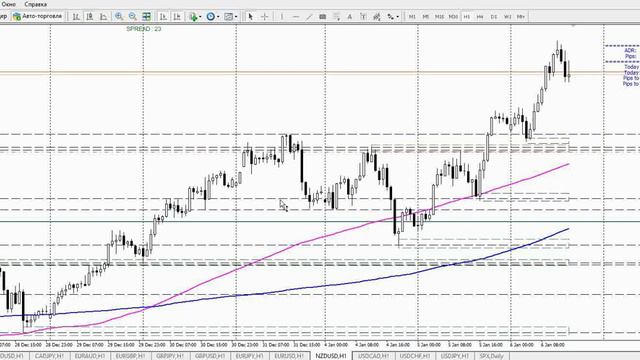Open the chart templates icon

pos(229,17)
